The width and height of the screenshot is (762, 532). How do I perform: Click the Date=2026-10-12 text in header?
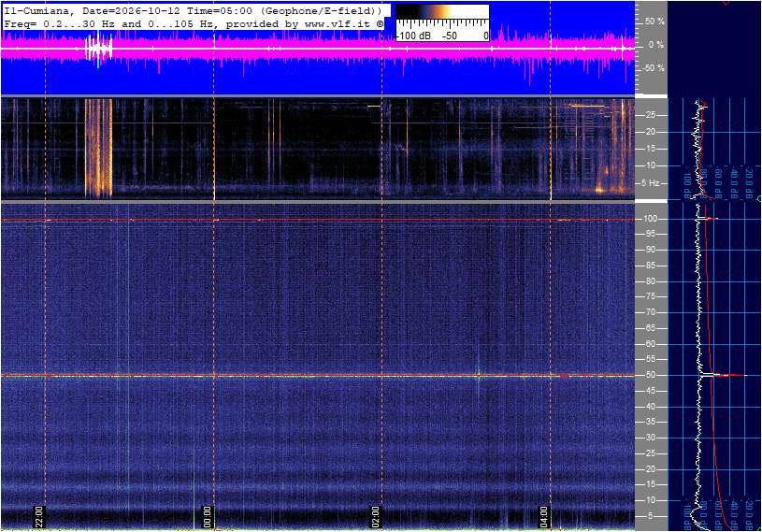point(131,10)
